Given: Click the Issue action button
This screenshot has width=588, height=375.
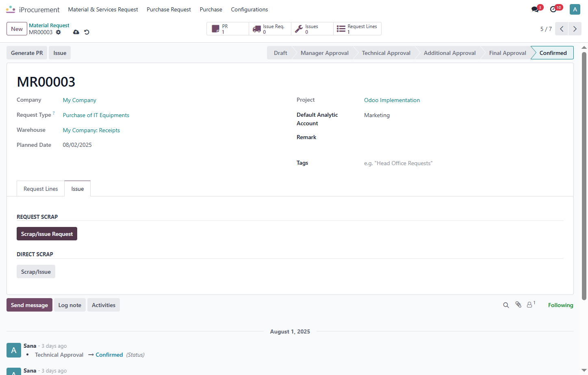Looking at the screenshot, I should pyautogui.click(x=60, y=53).
